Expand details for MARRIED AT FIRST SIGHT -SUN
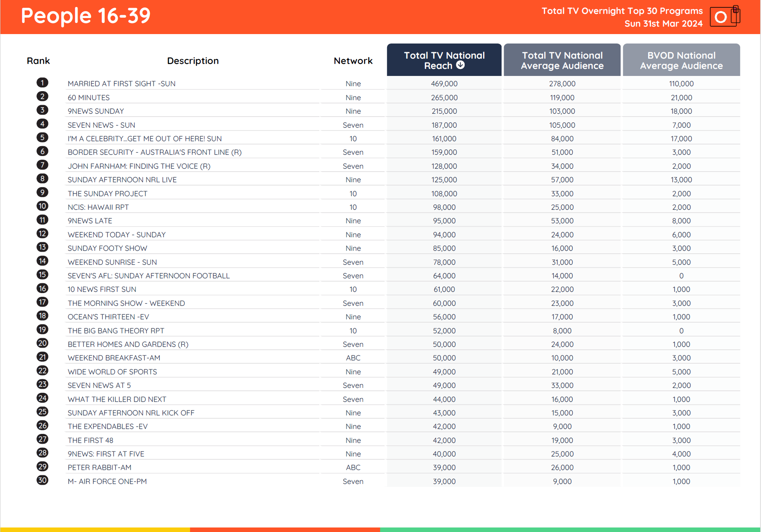The image size is (761, 532). pyautogui.click(x=121, y=83)
